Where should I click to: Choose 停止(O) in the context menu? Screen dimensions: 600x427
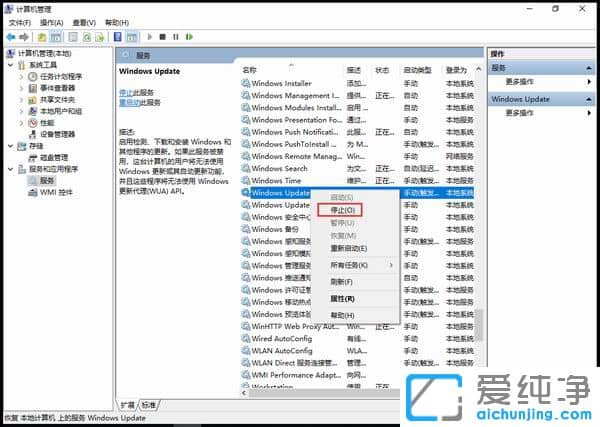[x=342, y=210]
